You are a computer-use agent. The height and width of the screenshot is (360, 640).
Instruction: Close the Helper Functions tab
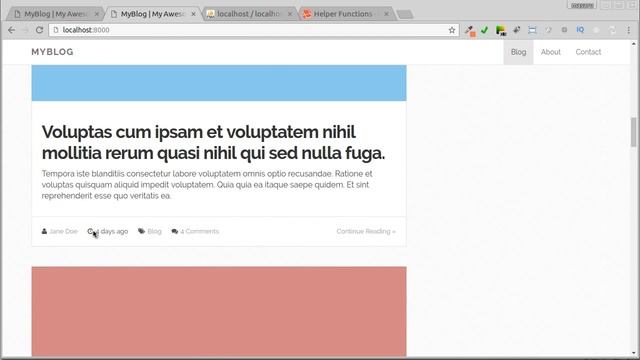coord(386,14)
